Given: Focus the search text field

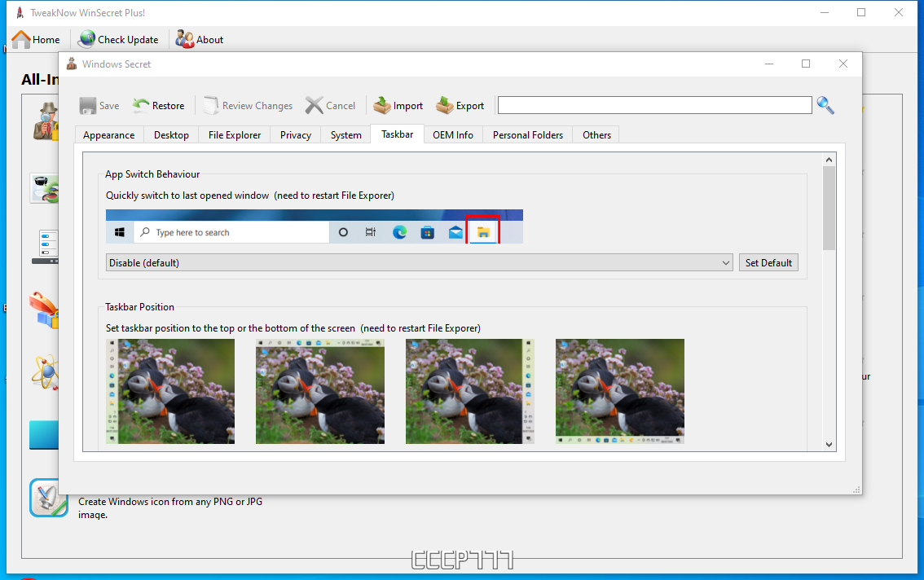Looking at the screenshot, I should tap(654, 106).
